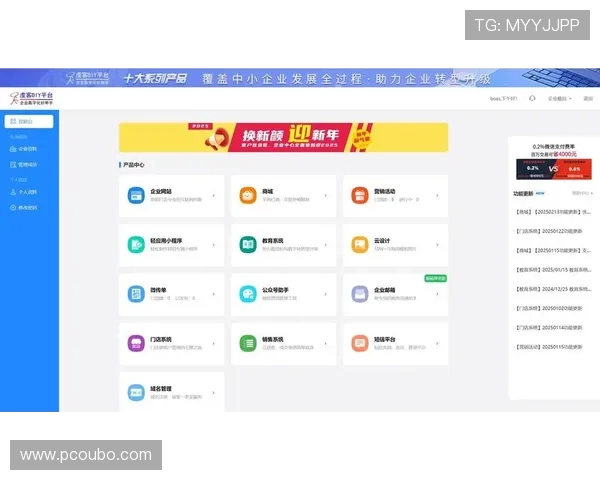The width and height of the screenshot is (600, 480).
Task: Open the 门店系统 purple store icon
Action: 136,343
